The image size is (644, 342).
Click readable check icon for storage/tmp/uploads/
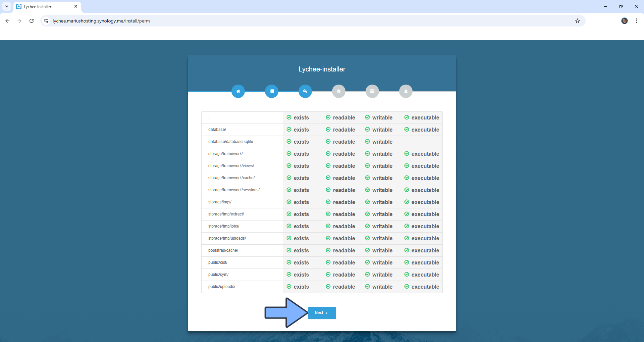[328, 238]
